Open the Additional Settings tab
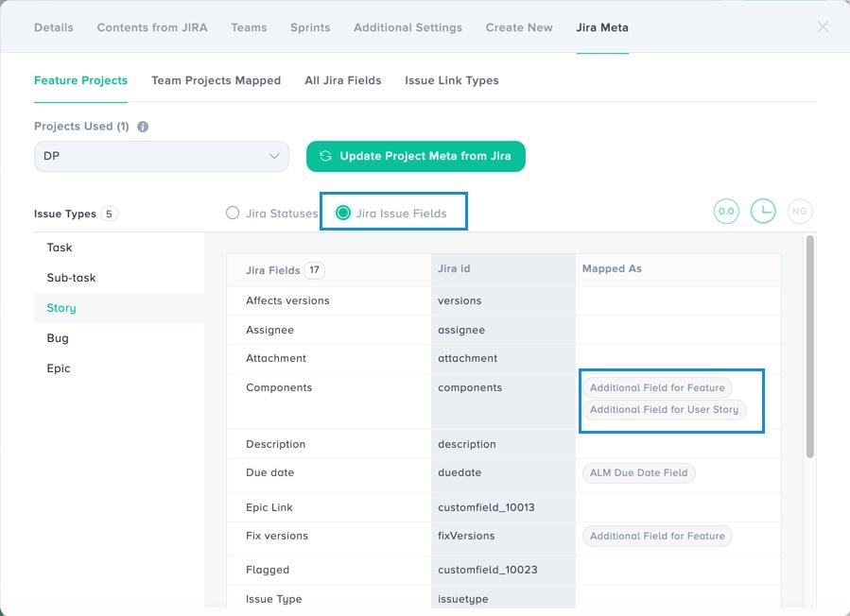Screen dimensions: 850x616 pyautogui.click(x=408, y=27)
